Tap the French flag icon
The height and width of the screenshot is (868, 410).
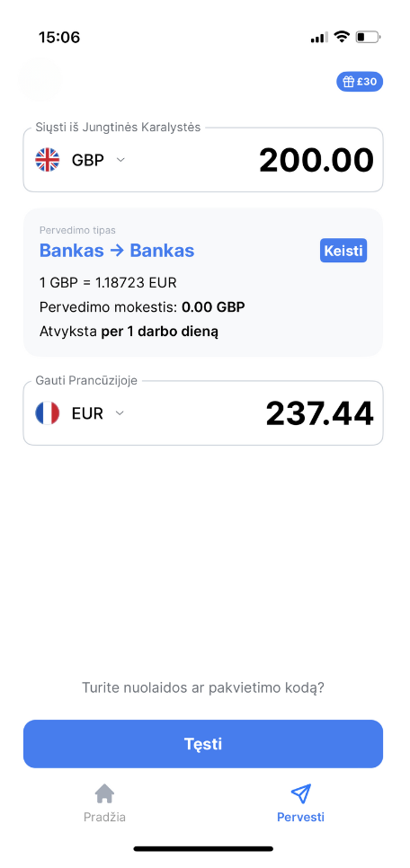tap(47, 413)
